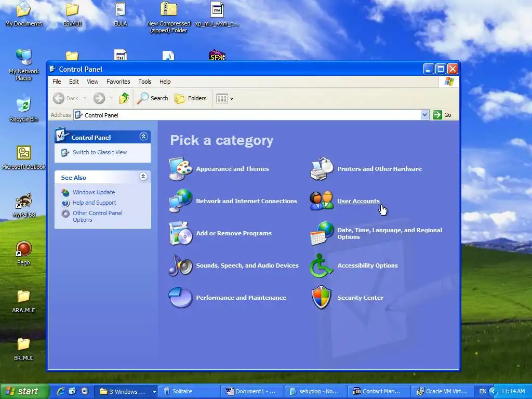The height and width of the screenshot is (399, 532).
Task: Open the Help menu
Action: coord(165,82)
